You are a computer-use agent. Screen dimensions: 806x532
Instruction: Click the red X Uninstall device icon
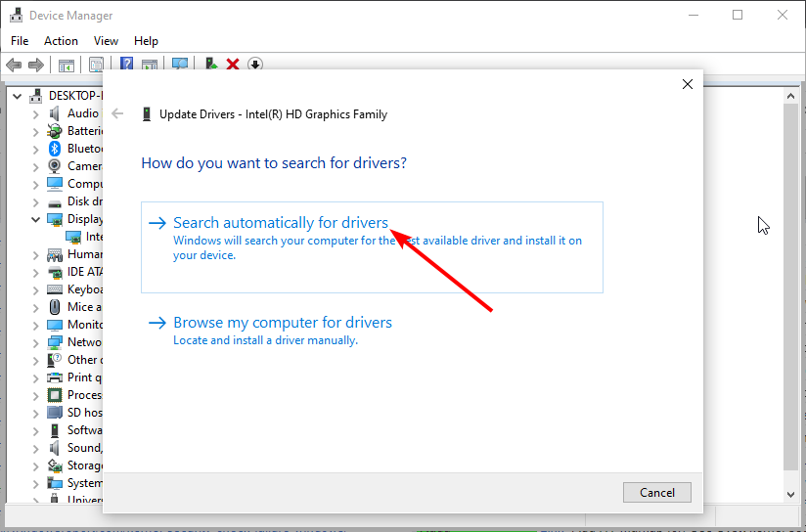pos(233,65)
